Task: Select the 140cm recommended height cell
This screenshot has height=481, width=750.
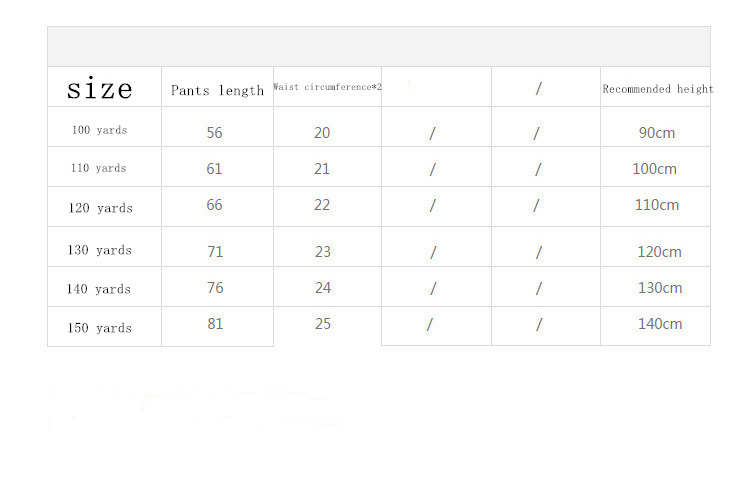Action: click(x=660, y=324)
